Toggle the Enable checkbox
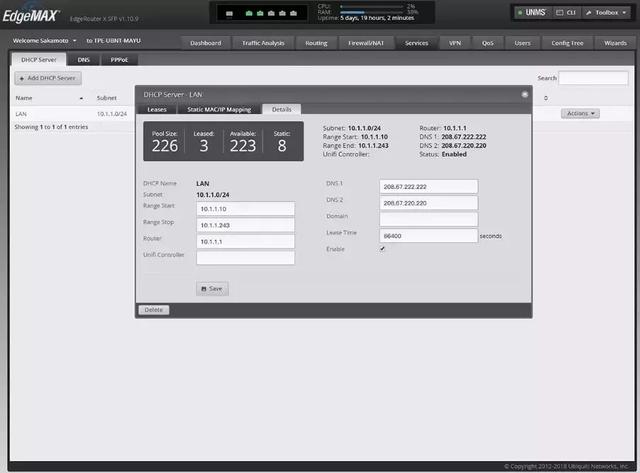 [382, 249]
